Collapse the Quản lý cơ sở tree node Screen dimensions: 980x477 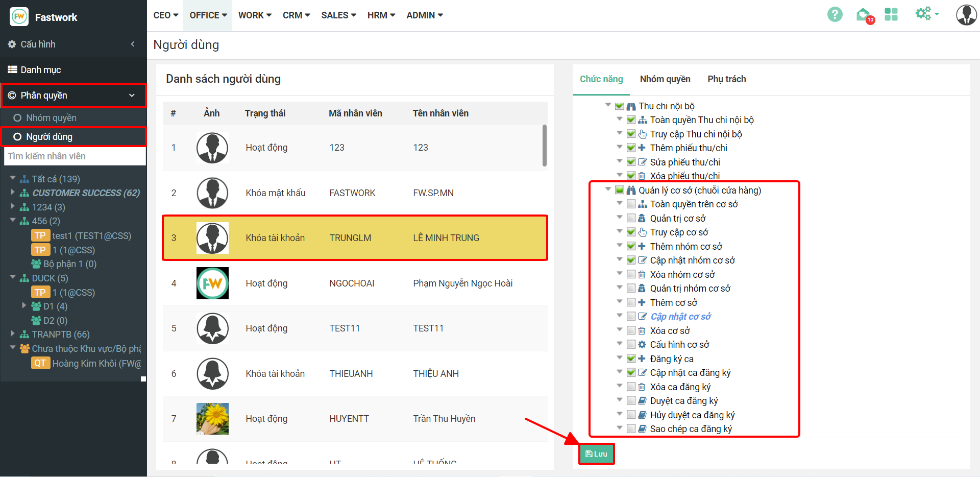608,190
